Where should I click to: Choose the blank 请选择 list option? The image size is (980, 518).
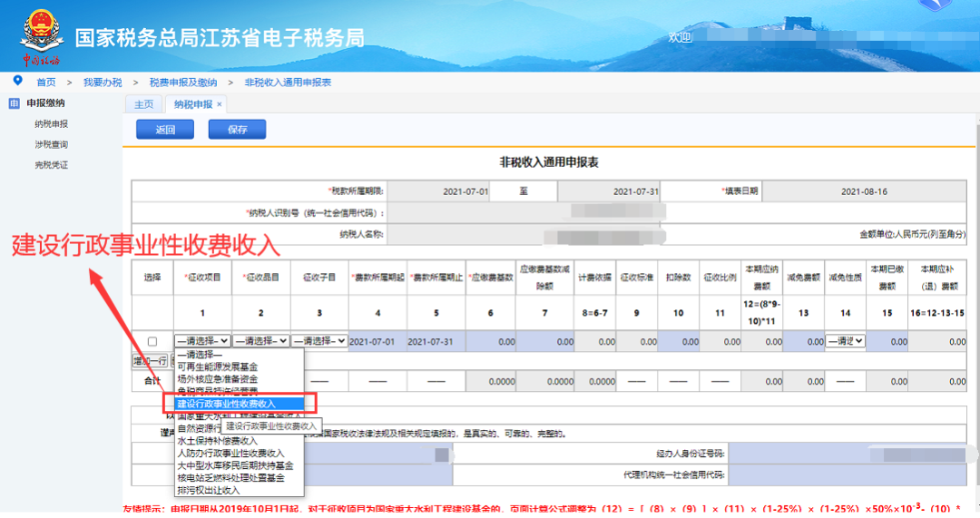[x=240, y=355]
